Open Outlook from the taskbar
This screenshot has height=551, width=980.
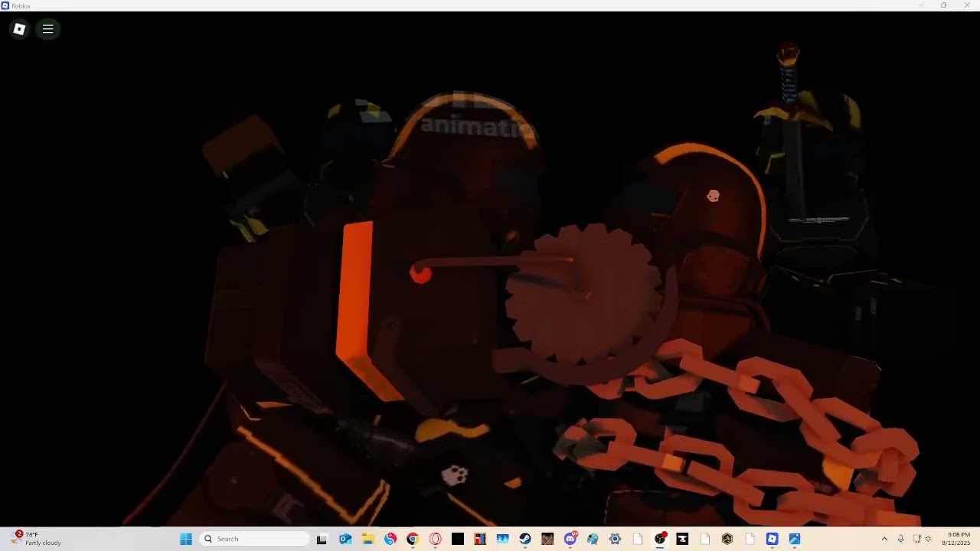[345, 539]
